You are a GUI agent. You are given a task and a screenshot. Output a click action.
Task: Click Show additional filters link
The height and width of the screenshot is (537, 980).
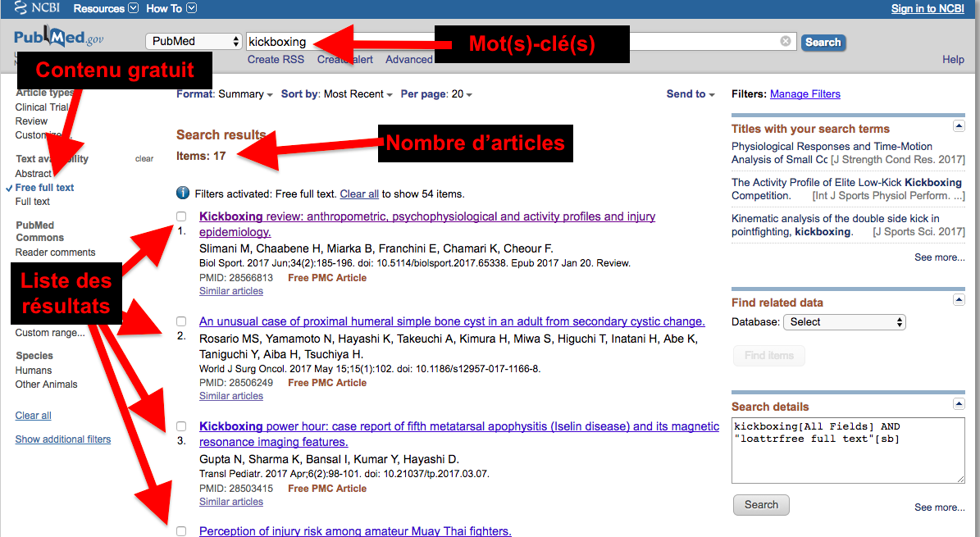pyautogui.click(x=62, y=439)
